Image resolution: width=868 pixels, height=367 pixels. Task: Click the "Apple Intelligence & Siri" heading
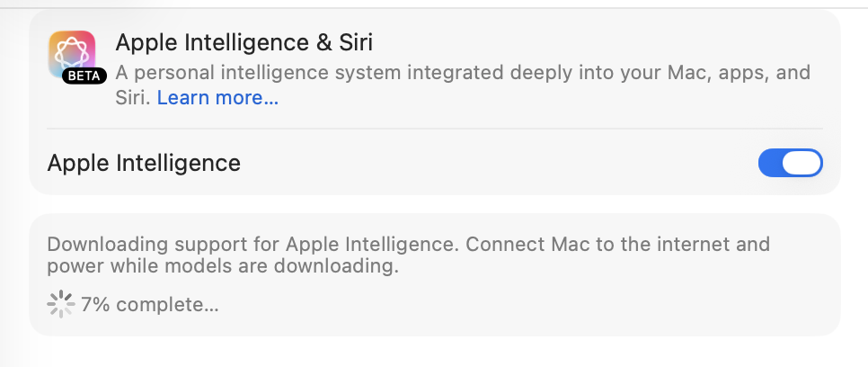point(244,42)
